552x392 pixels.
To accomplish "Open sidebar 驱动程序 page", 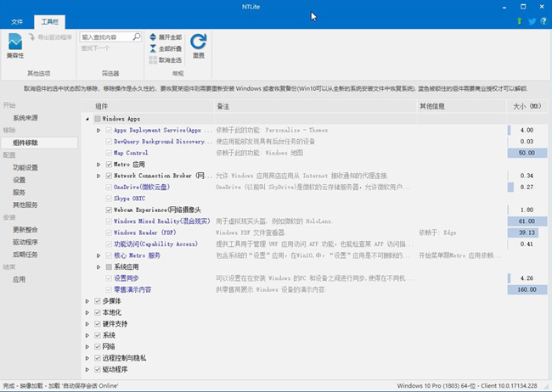I will 25,242.
